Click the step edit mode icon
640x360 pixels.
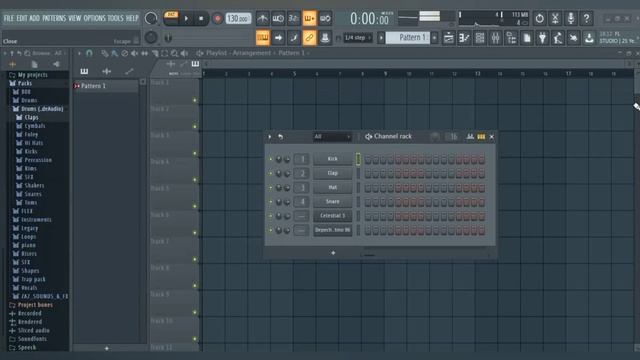[x=293, y=38]
